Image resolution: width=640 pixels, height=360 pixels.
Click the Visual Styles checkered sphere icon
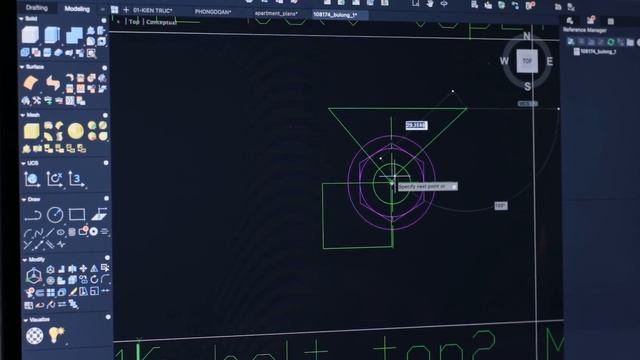pos(35,336)
